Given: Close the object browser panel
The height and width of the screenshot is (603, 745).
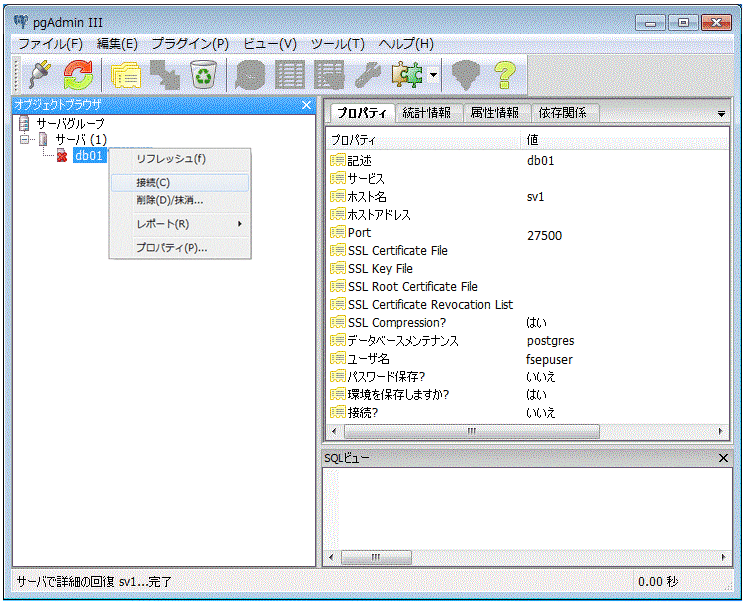Looking at the screenshot, I should tap(306, 105).
